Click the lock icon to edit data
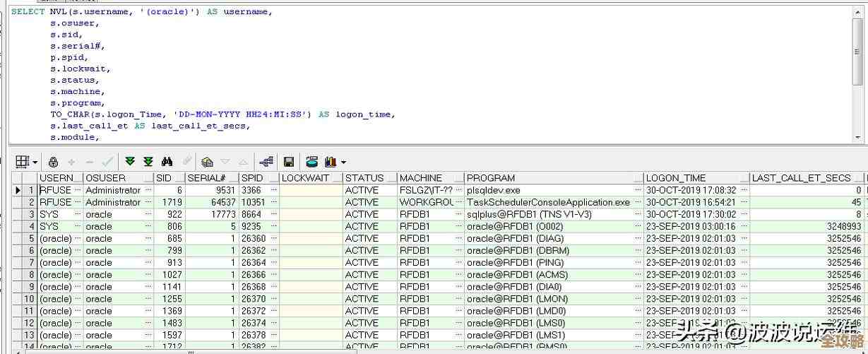The image size is (868, 354). [53, 162]
